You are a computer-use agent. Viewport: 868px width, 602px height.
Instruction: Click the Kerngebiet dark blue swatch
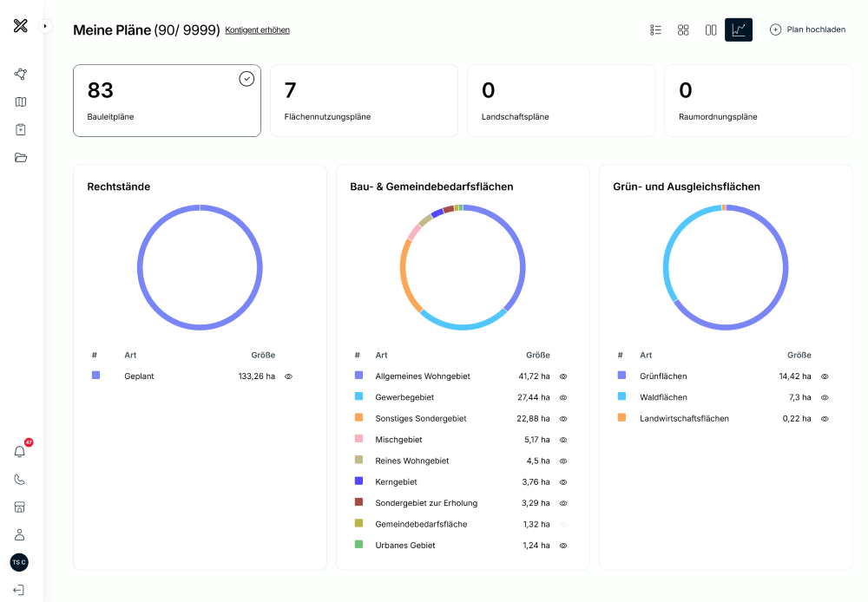pos(358,481)
